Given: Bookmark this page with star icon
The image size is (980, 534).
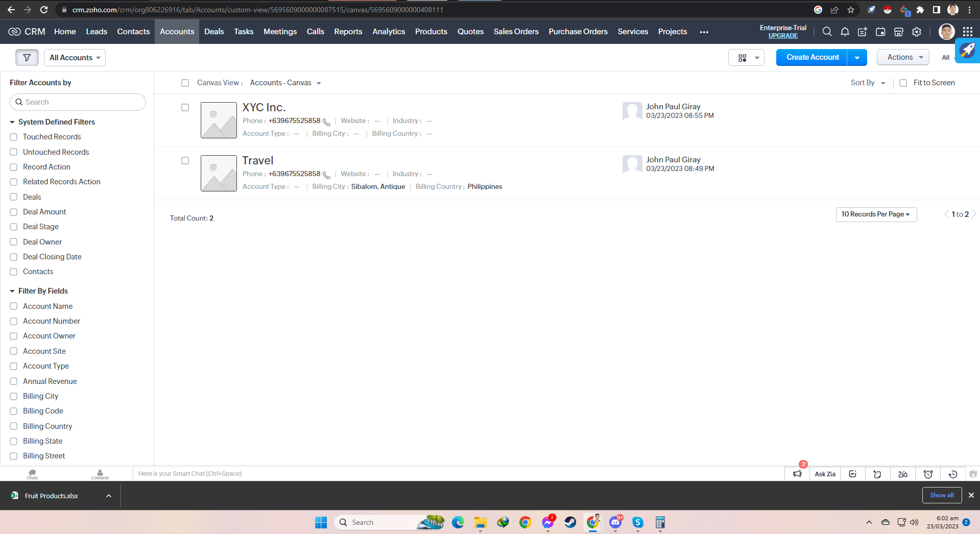Looking at the screenshot, I should coord(851,10).
